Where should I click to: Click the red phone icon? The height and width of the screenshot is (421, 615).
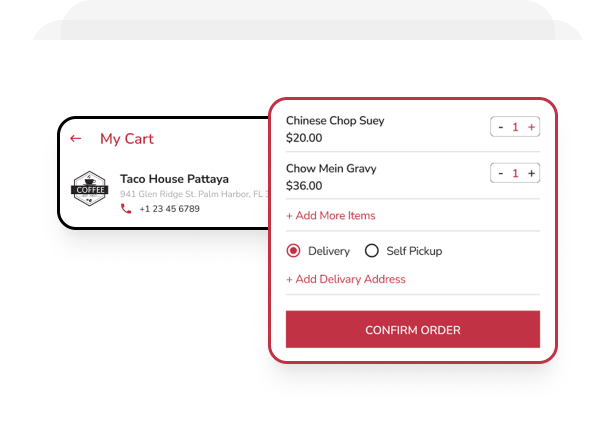pos(125,209)
